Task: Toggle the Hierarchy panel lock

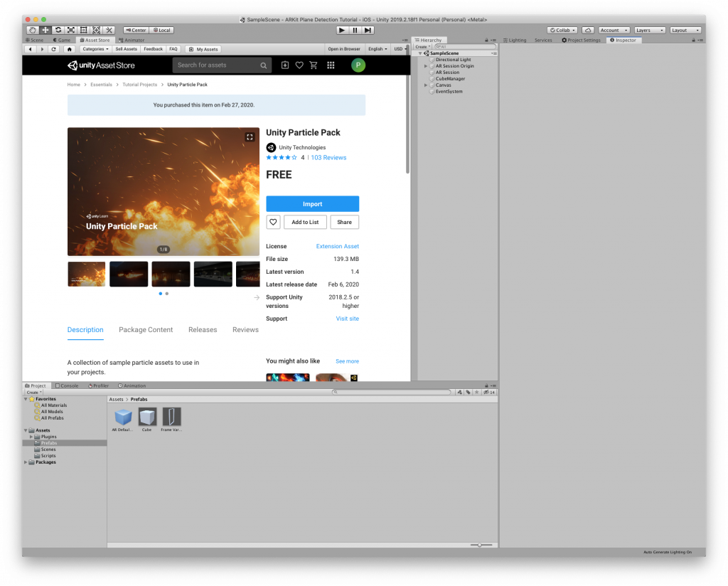Action: [486, 41]
